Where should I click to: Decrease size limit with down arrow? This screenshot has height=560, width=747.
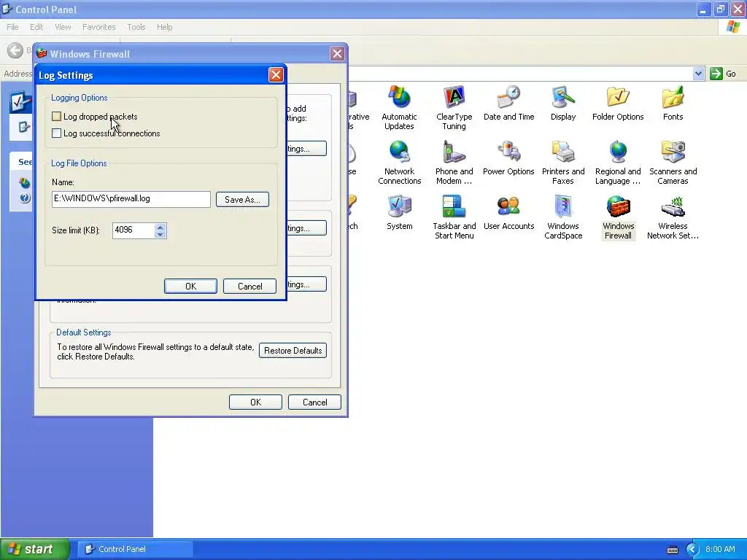(x=160, y=234)
